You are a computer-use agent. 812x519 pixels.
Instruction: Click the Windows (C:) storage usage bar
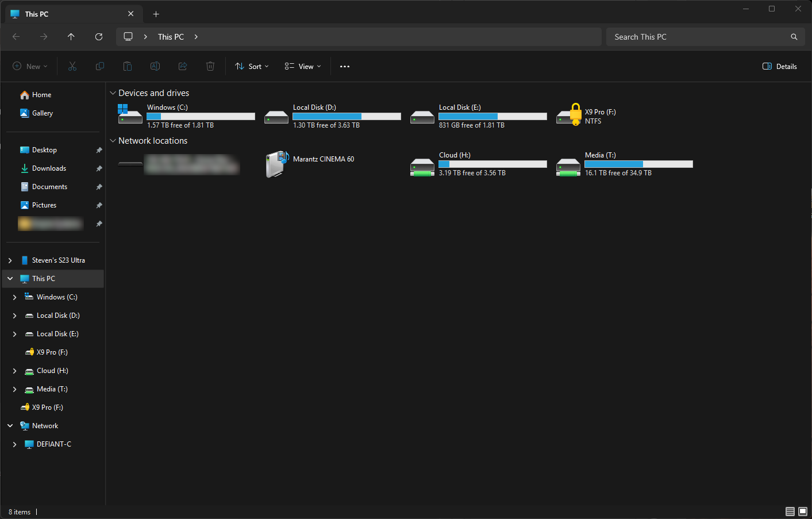(200, 116)
